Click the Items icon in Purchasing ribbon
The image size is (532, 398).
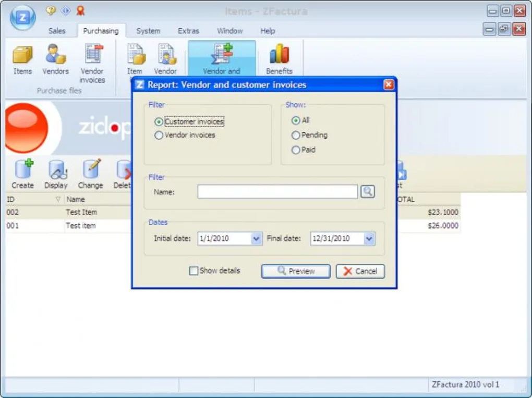22,55
